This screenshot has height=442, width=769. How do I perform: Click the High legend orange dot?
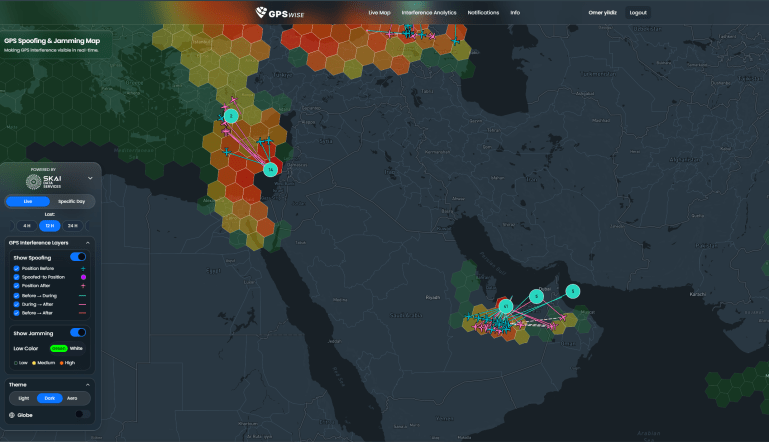pyautogui.click(x=61, y=363)
